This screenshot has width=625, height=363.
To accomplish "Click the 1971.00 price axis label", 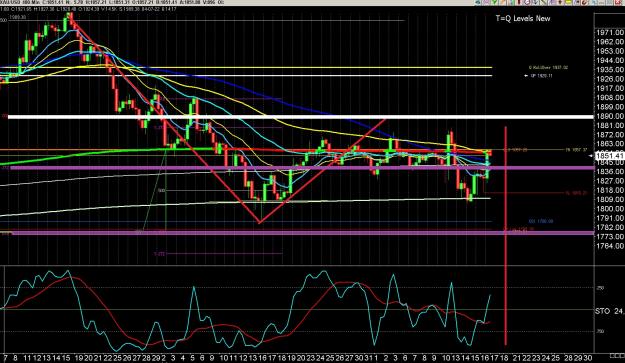I will [x=610, y=32].
